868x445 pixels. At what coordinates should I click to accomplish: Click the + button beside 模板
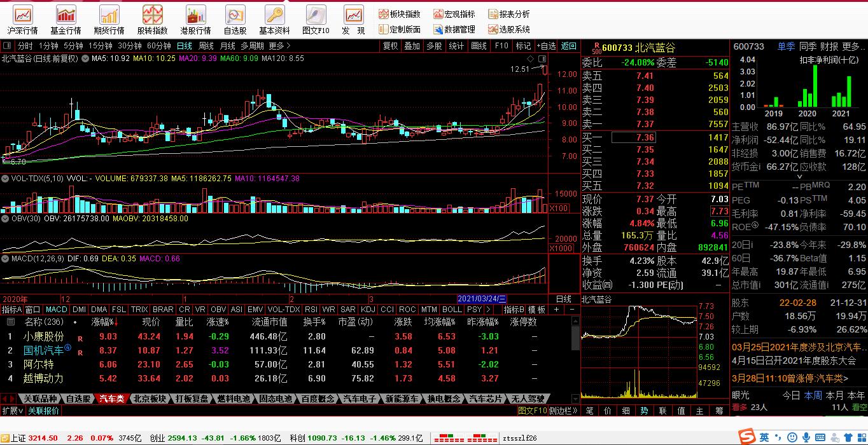coord(556,310)
